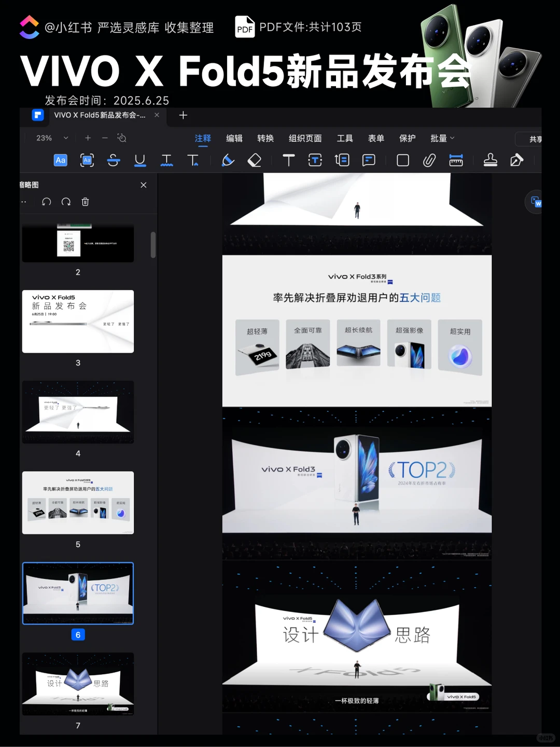This screenshot has width=560, height=747.
Task: Open the text box tool
Action: 315,160
